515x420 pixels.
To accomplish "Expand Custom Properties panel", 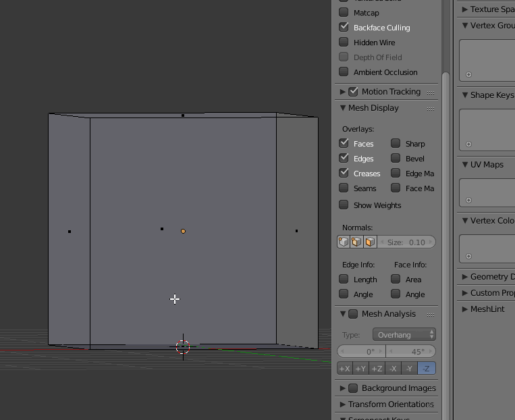I will click(x=465, y=293).
